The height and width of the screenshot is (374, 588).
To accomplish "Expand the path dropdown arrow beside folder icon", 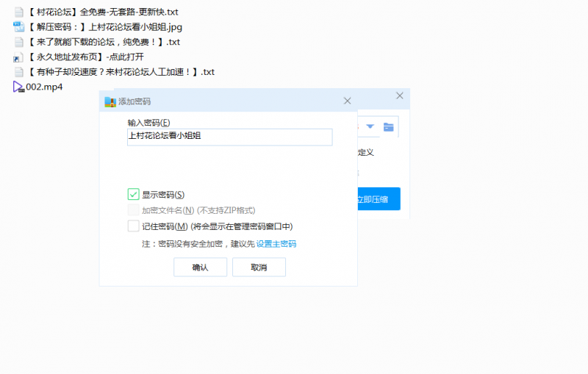I will click(x=370, y=127).
